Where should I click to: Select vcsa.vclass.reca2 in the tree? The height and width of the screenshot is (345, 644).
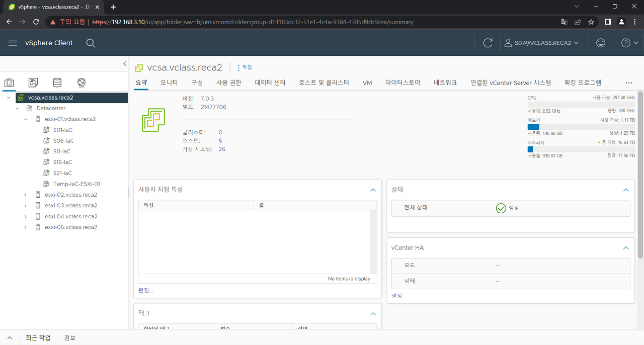[x=50, y=98]
